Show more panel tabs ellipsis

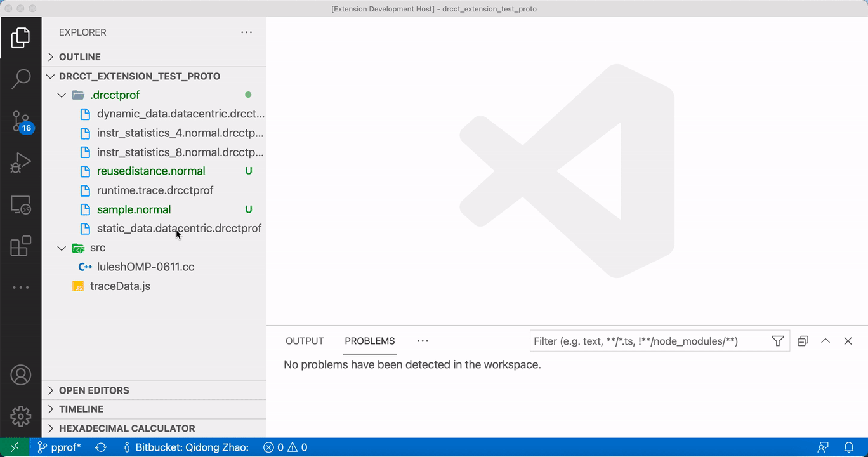point(423,341)
